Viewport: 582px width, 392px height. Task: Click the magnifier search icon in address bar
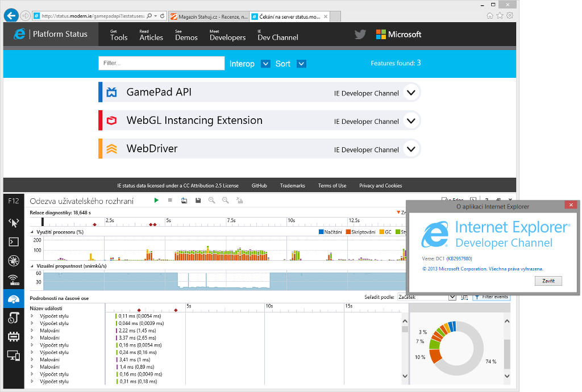149,16
